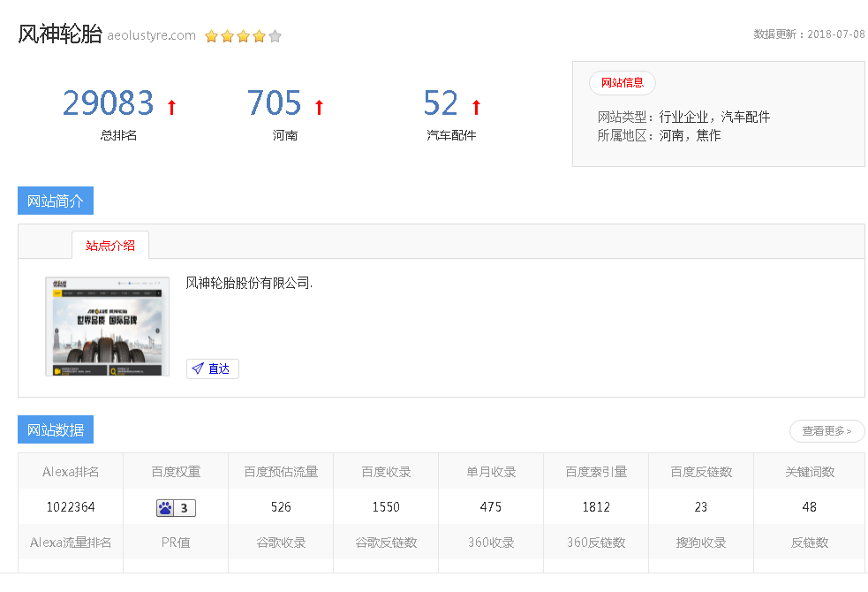The width and height of the screenshot is (868, 592).
Task: Click the 360收录 label
Action: (491, 543)
